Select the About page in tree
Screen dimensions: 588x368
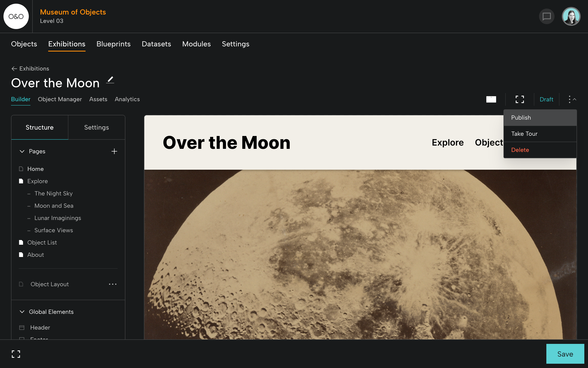(x=36, y=255)
